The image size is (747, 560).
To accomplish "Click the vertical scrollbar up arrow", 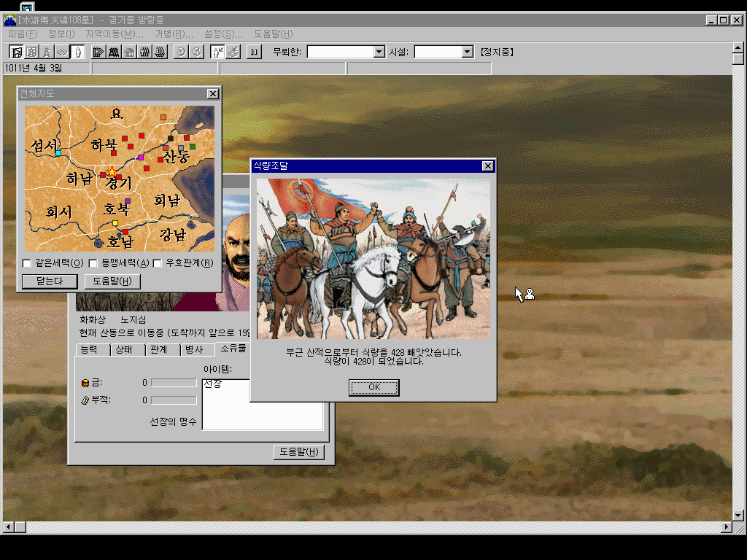I will point(738,47).
